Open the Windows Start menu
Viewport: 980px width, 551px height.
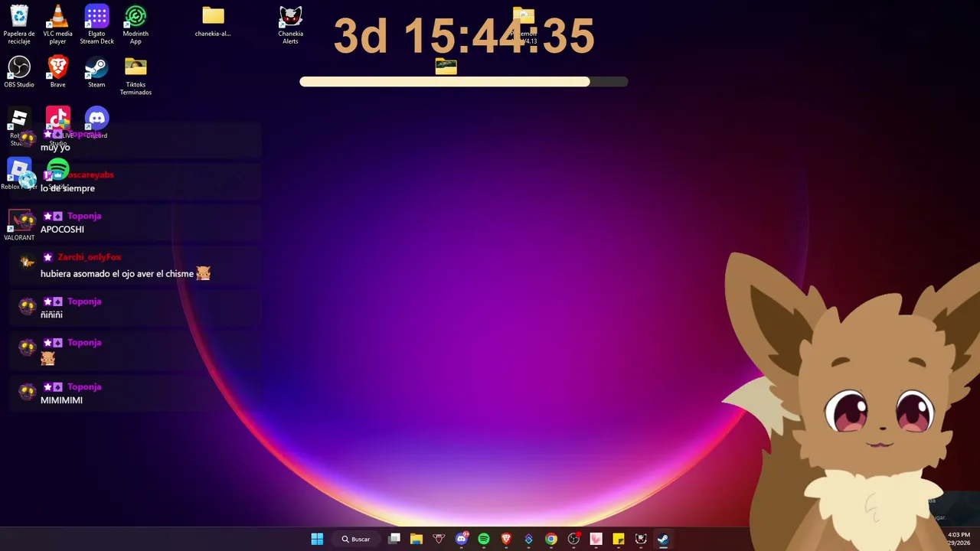point(317,539)
